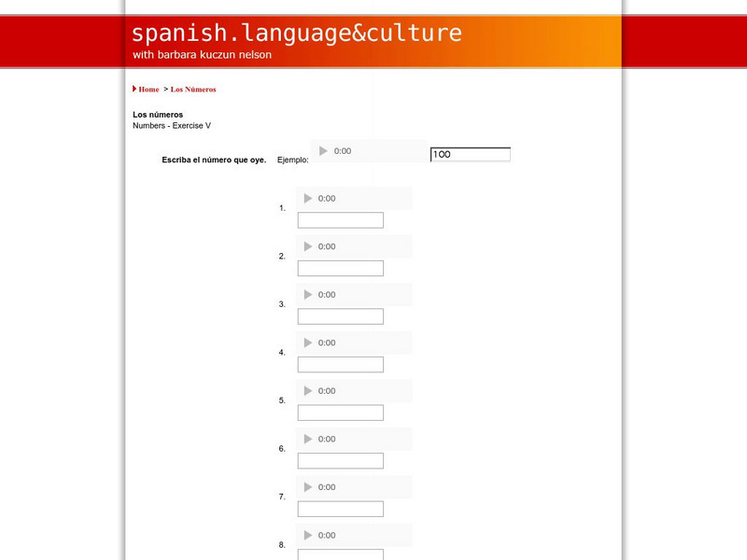Select the answer field for question 3
The height and width of the screenshot is (560, 747).
pos(341,316)
